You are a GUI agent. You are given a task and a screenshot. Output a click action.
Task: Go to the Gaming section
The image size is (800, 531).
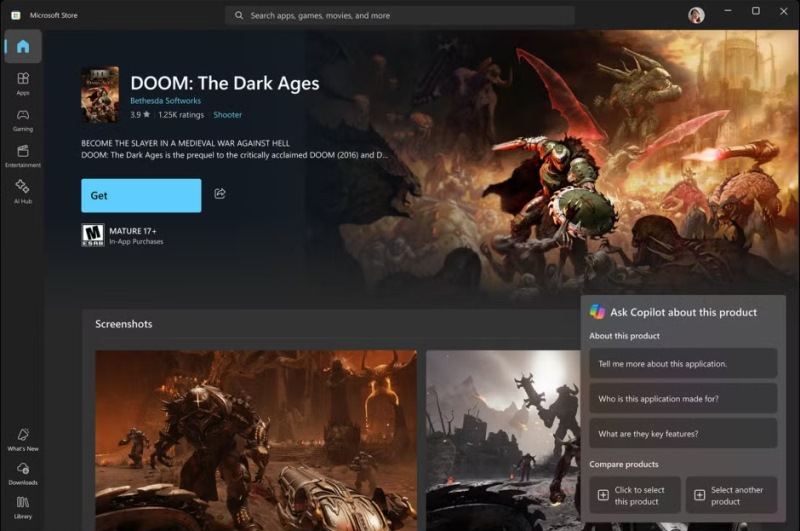click(x=22, y=120)
